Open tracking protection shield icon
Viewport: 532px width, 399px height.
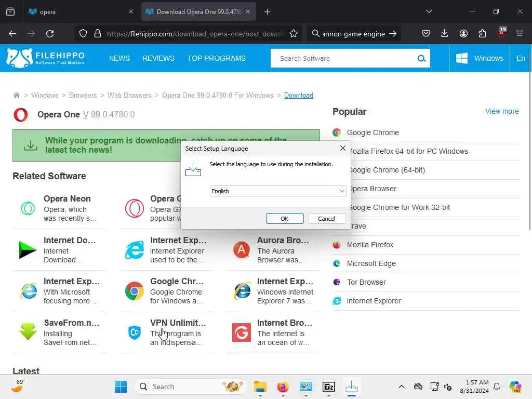click(83, 34)
